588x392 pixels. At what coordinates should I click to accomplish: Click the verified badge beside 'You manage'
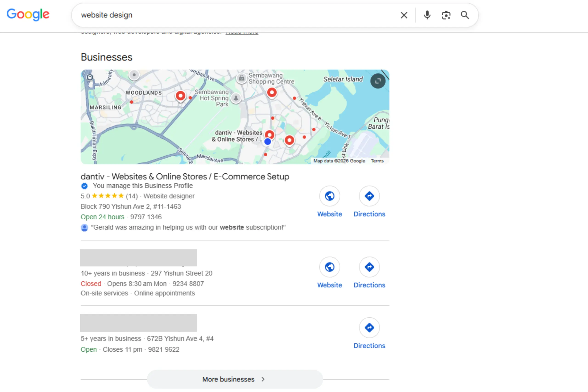click(85, 186)
